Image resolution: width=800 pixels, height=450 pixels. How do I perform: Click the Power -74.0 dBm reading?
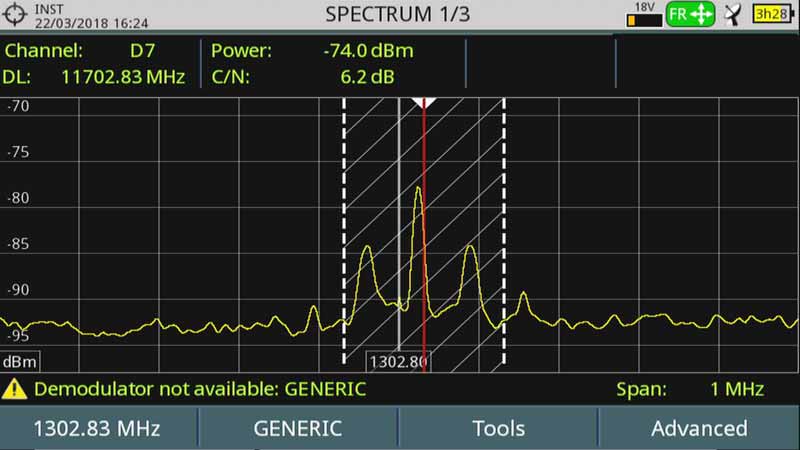click(368, 51)
